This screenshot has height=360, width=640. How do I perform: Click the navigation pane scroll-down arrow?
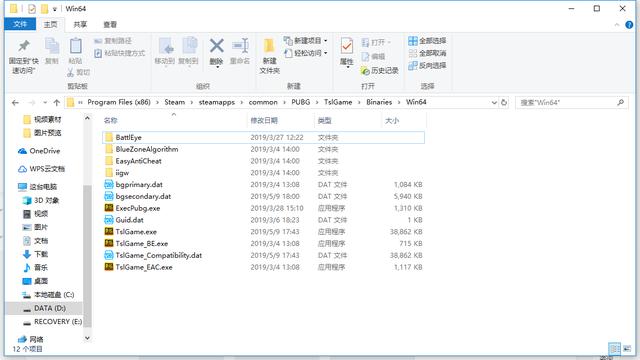[x=87, y=338]
